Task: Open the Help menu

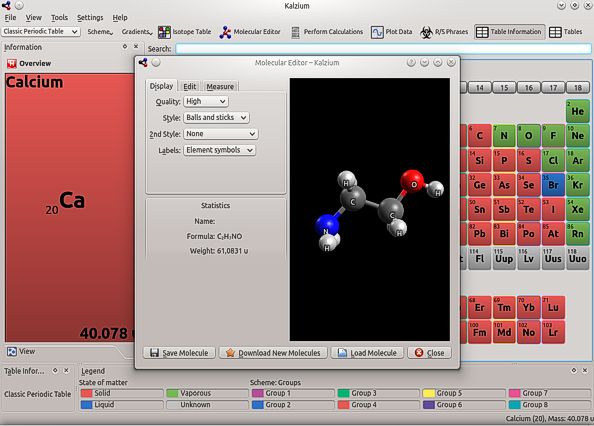Action: pos(120,18)
